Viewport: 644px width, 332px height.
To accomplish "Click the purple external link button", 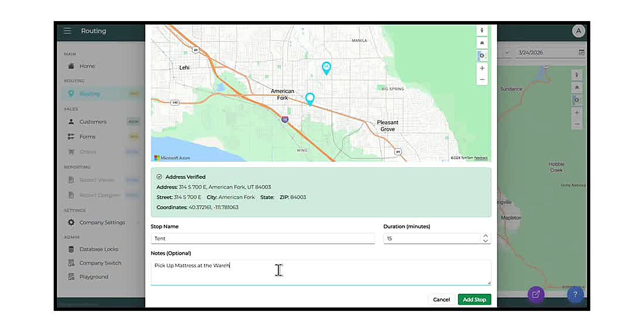I will tap(536, 295).
